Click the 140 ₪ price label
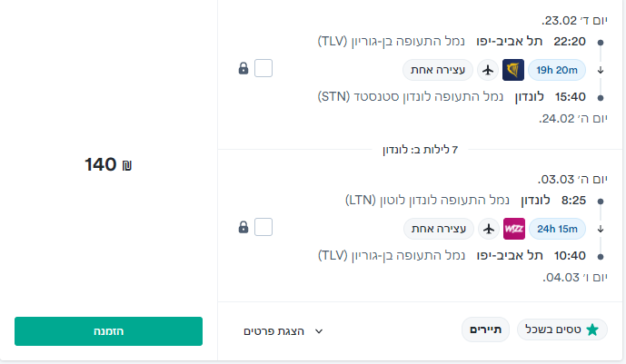The height and width of the screenshot is (364, 626). [108, 164]
